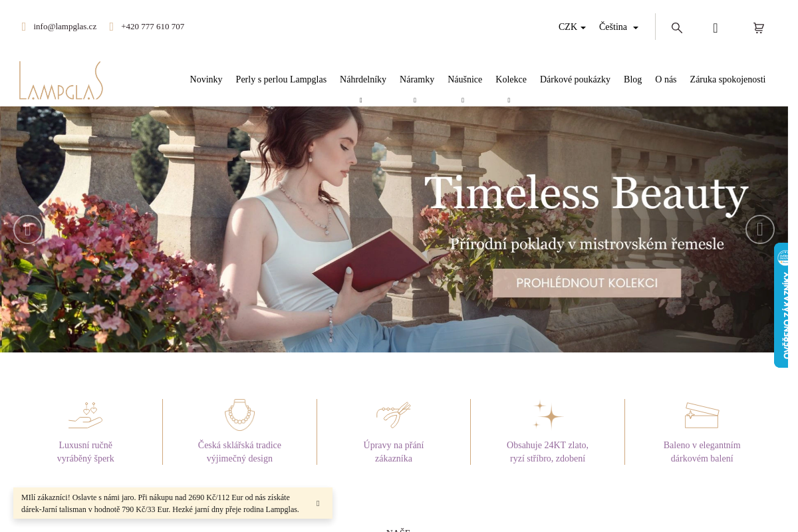This screenshot has height=532, width=798.
Task: Click the pliers icon for Úpravy na přání
Action: point(394,415)
